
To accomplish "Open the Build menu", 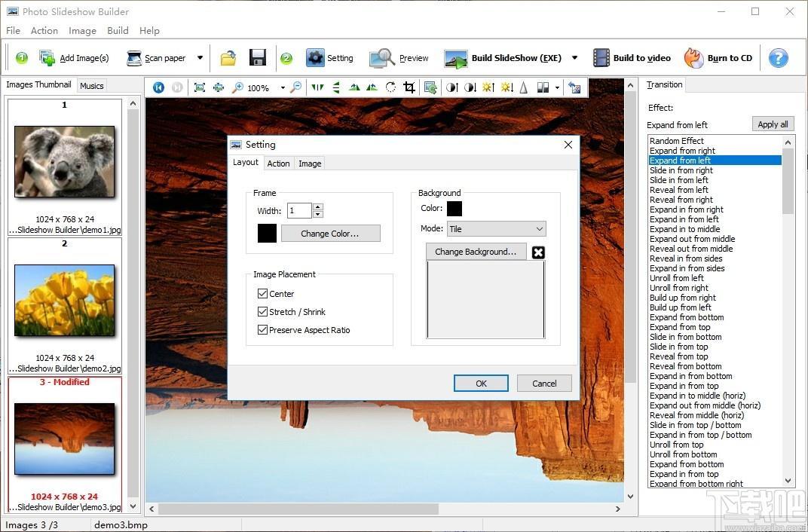I will click(x=118, y=31).
